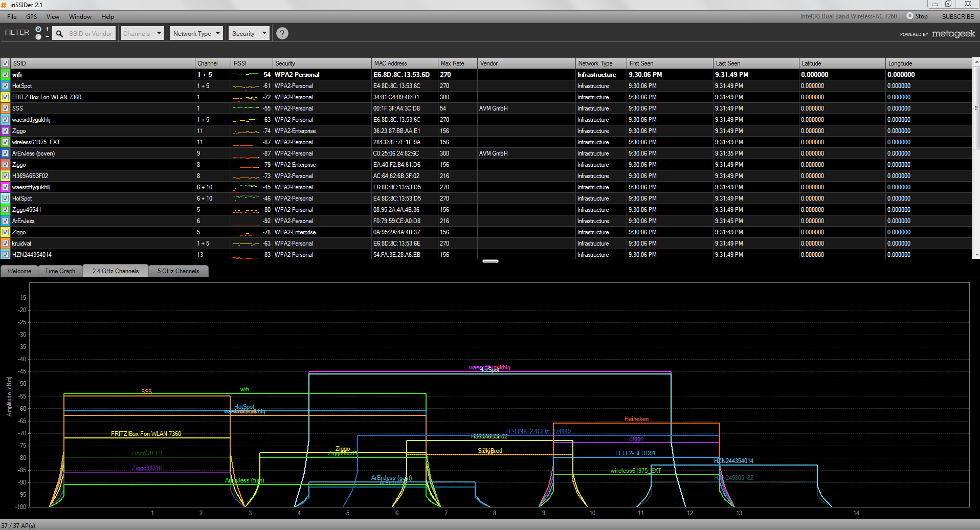Open the Network Type filter dropdown
The height and width of the screenshot is (530, 980).
[x=196, y=34]
